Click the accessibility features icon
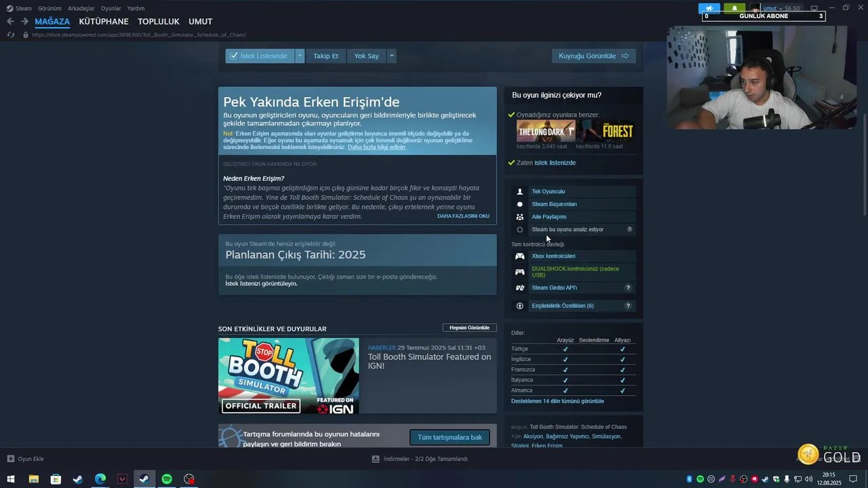Image resolution: width=868 pixels, height=488 pixels. pyautogui.click(x=520, y=306)
